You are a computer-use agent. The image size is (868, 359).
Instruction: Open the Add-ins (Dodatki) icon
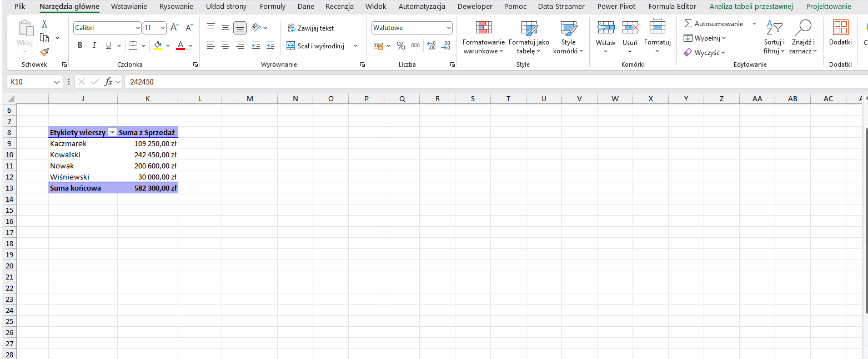840,33
